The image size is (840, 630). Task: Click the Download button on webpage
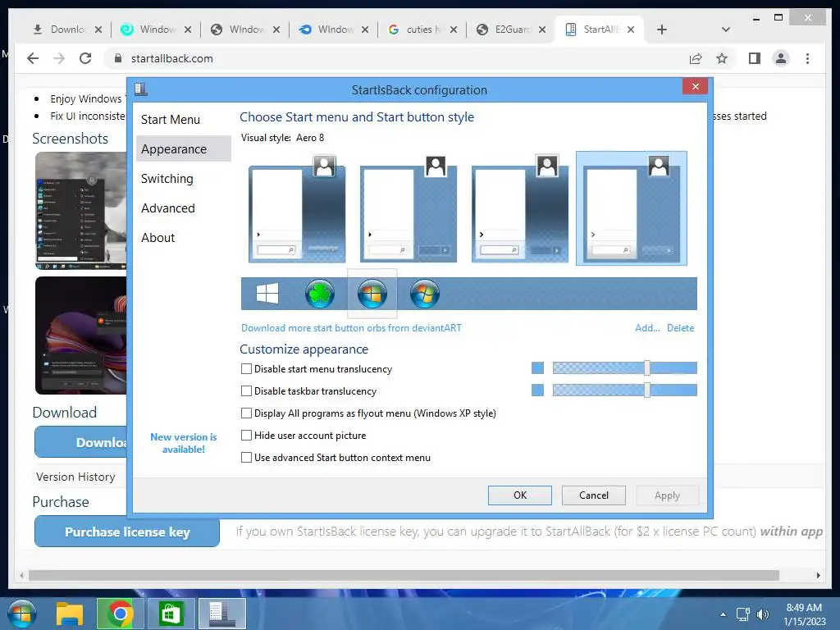click(81, 442)
